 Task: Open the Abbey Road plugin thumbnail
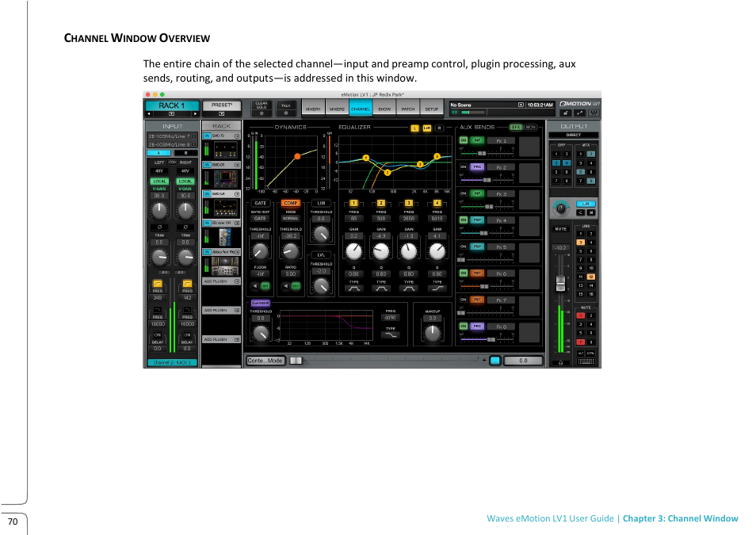point(225,266)
